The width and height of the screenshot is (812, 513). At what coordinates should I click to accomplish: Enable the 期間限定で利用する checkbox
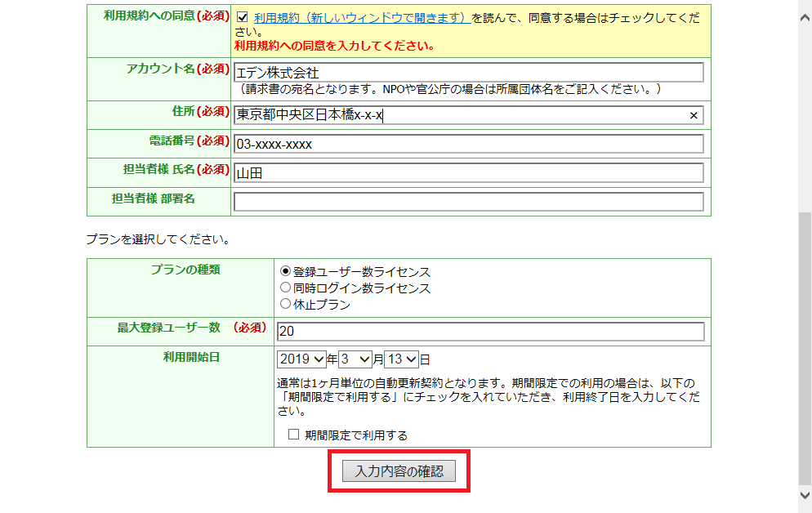coord(293,435)
